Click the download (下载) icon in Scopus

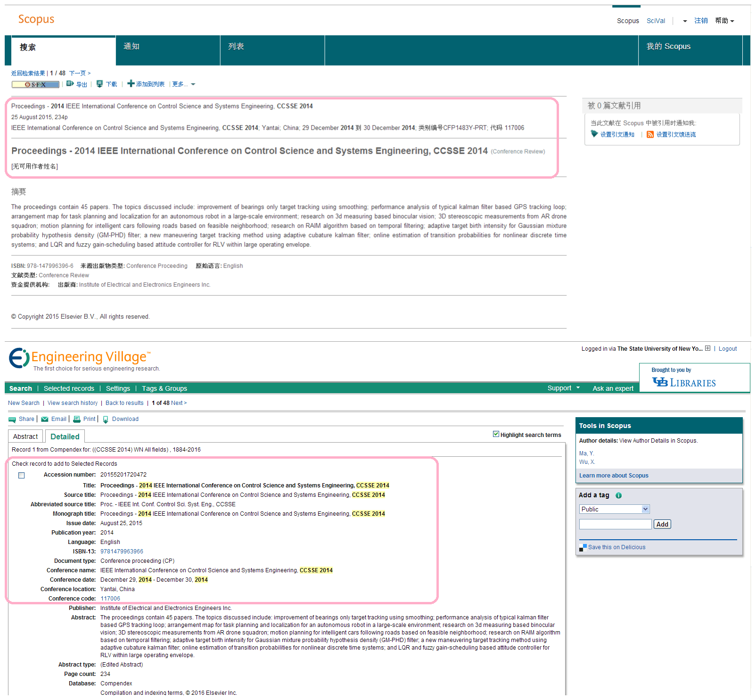pos(99,84)
